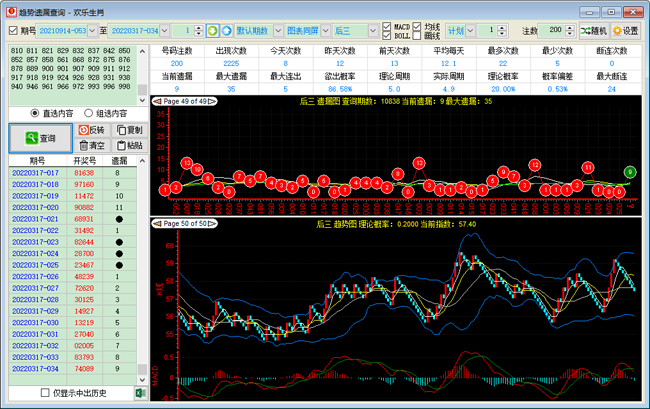The width and height of the screenshot is (650, 409).
Task: Open the 图表同屏 dropdown
Action: click(x=325, y=31)
